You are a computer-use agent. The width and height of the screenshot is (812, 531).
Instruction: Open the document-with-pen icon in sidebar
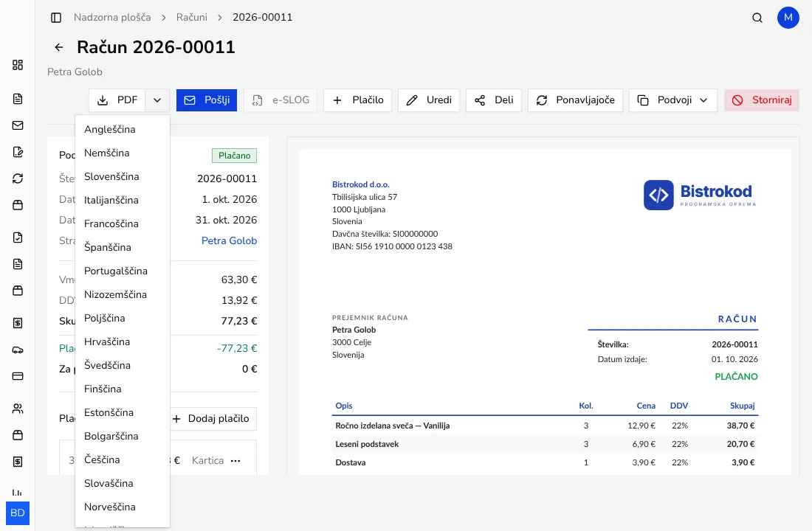tap(18, 152)
